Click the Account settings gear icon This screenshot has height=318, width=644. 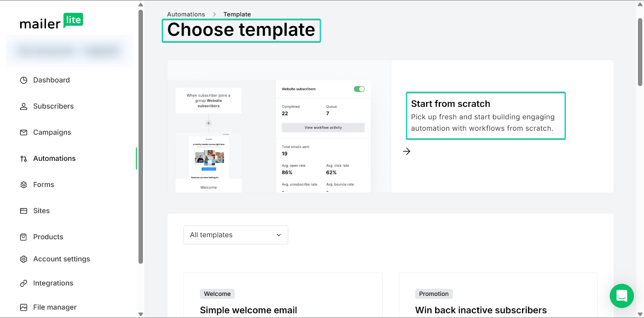click(24, 259)
